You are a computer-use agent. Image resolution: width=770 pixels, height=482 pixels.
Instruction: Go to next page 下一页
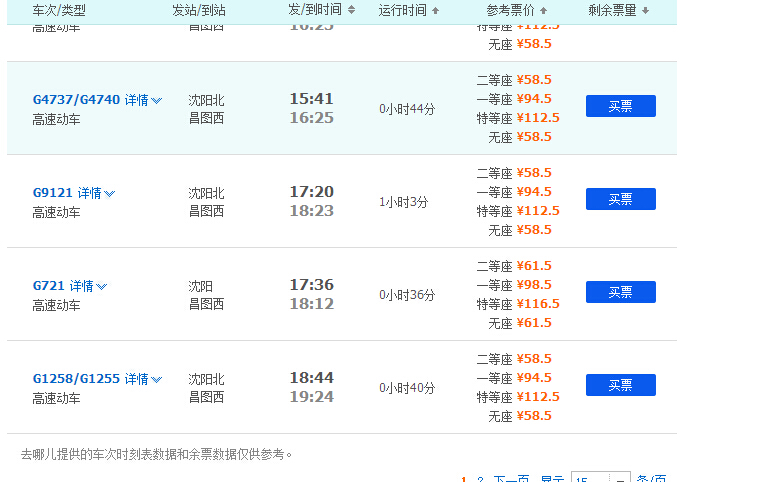(511, 479)
